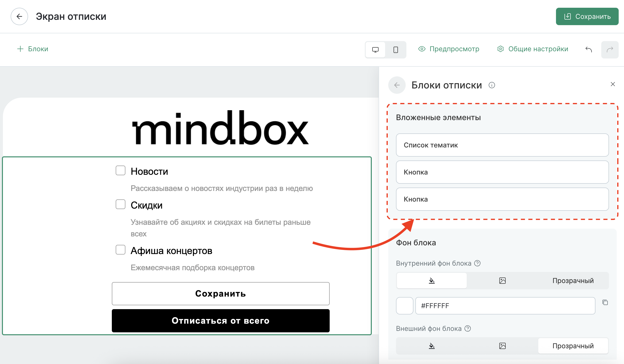Click Отписаться от всего button
624x364 pixels.
(x=221, y=321)
